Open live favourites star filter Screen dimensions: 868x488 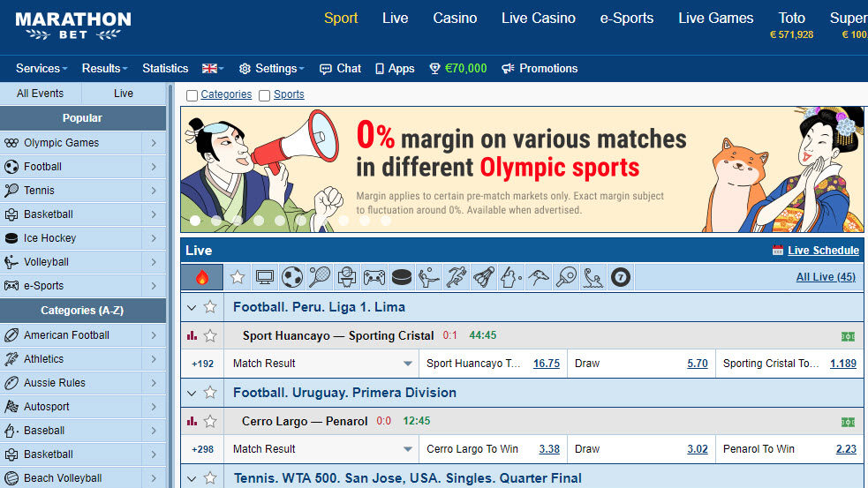(x=238, y=277)
